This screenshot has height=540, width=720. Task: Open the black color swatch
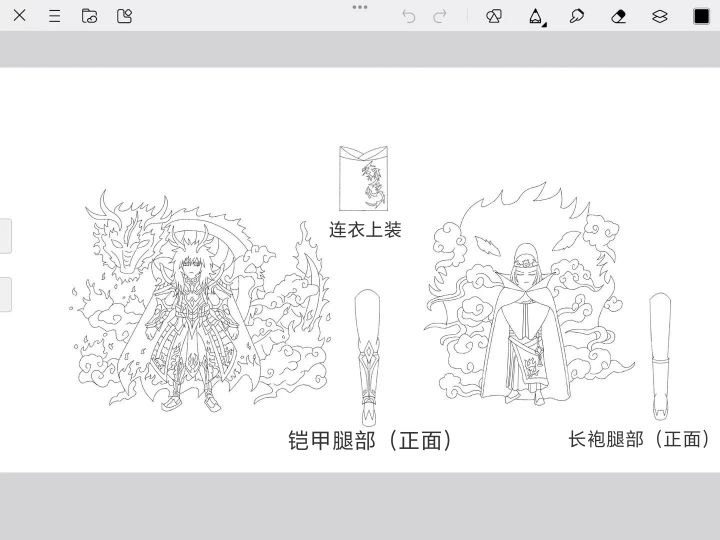coord(701,16)
